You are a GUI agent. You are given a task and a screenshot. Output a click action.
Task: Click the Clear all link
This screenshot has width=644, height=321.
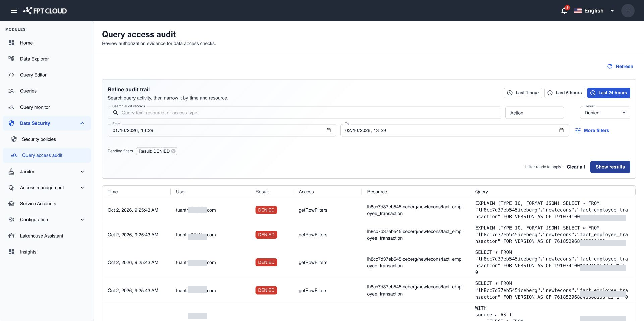(x=576, y=167)
